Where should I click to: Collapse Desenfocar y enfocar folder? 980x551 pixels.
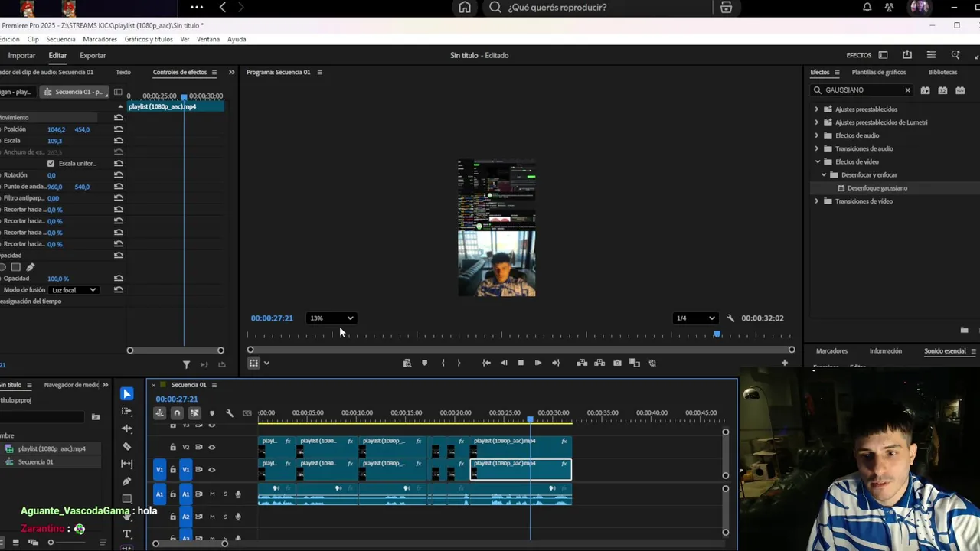click(824, 174)
